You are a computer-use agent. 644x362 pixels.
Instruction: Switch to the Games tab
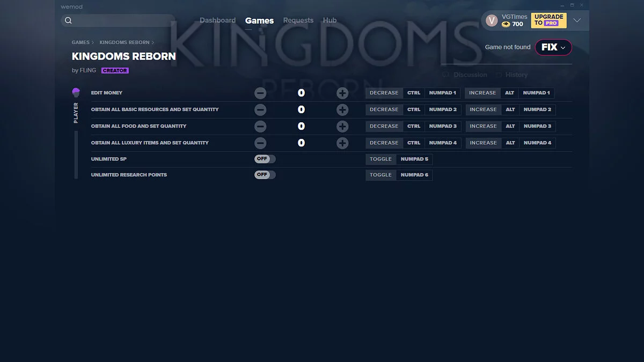click(259, 20)
